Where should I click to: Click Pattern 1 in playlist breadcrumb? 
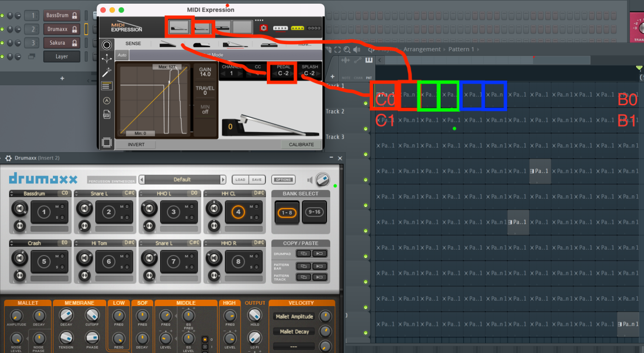click(x=461, y=49)
